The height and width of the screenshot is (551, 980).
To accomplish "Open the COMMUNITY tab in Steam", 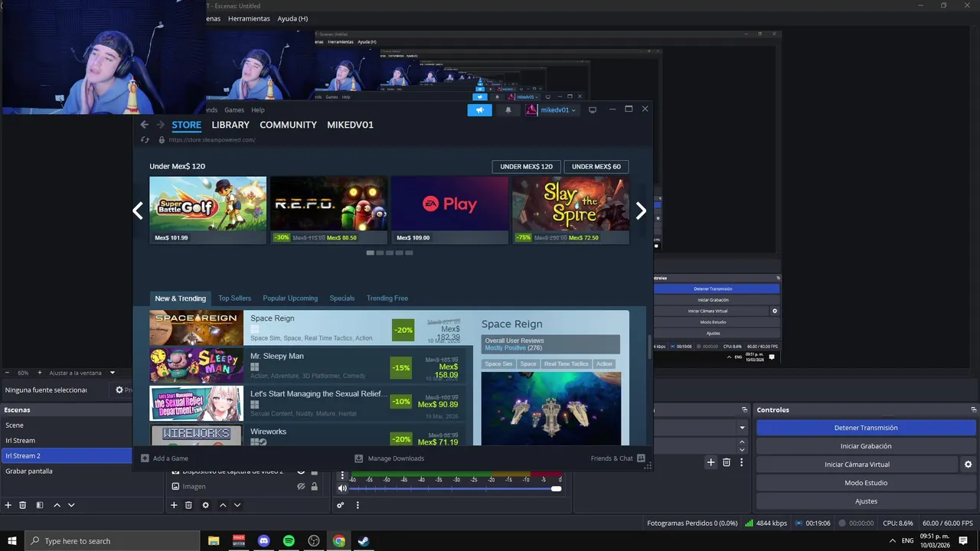I will point(288,125).
